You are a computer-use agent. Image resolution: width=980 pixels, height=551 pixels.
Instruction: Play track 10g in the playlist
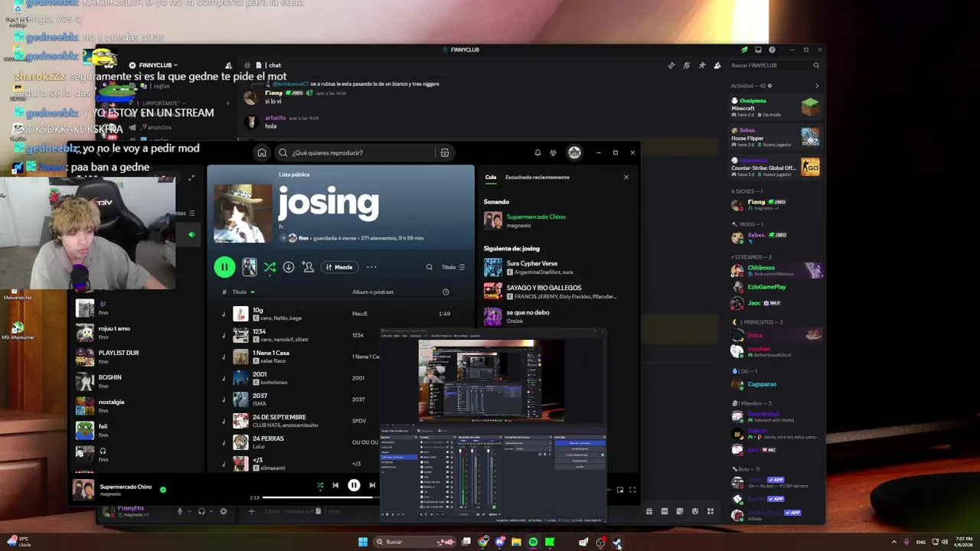tap(257, 310)
